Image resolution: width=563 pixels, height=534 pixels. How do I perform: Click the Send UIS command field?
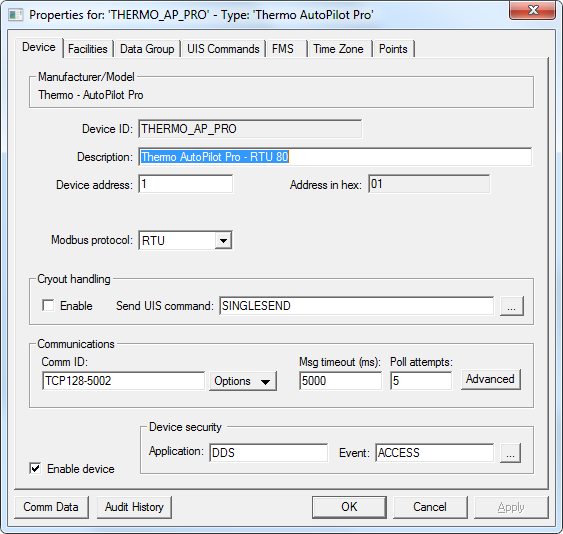tap(357, 306)
